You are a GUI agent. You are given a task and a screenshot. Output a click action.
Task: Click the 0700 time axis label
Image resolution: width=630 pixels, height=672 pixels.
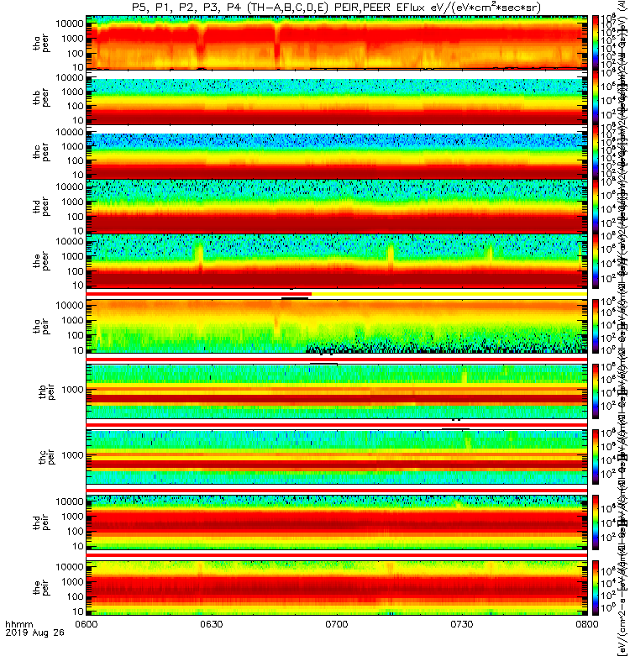337,624
